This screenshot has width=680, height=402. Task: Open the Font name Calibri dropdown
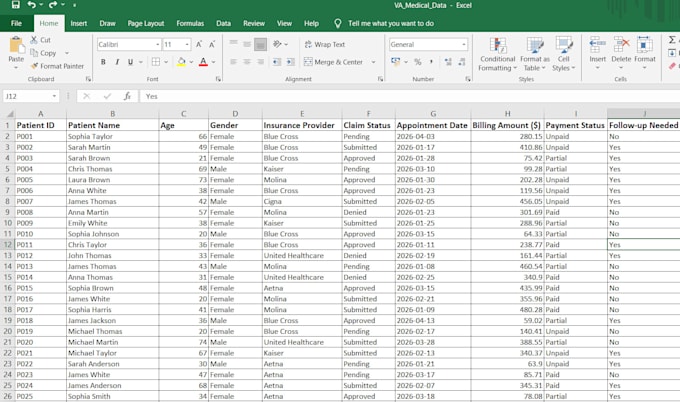point(157,44)
